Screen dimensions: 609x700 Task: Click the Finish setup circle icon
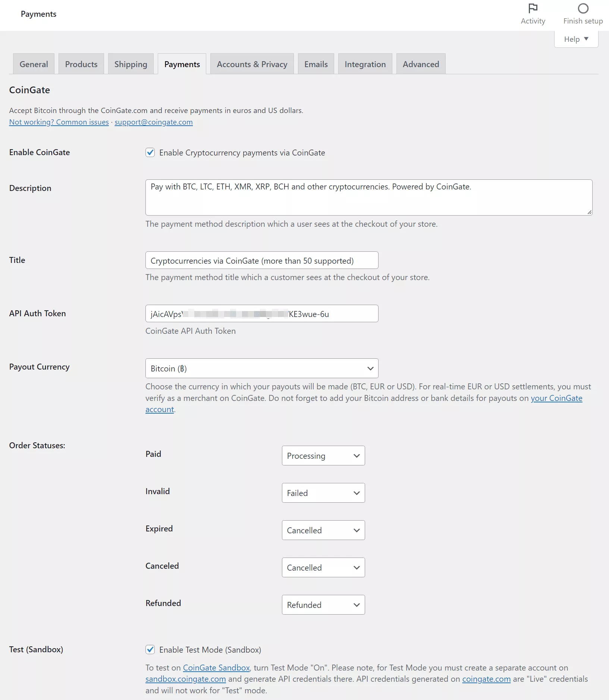(583, 8)
